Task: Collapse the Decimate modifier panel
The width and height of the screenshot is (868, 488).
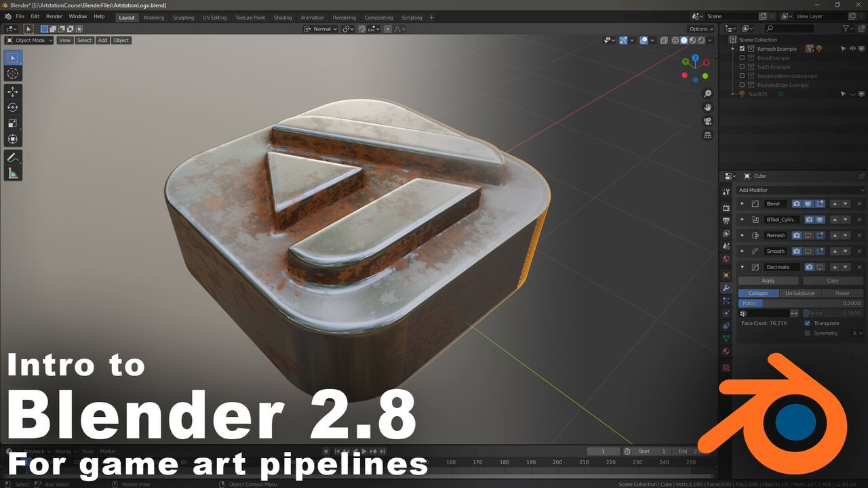Action: point(742,267)
